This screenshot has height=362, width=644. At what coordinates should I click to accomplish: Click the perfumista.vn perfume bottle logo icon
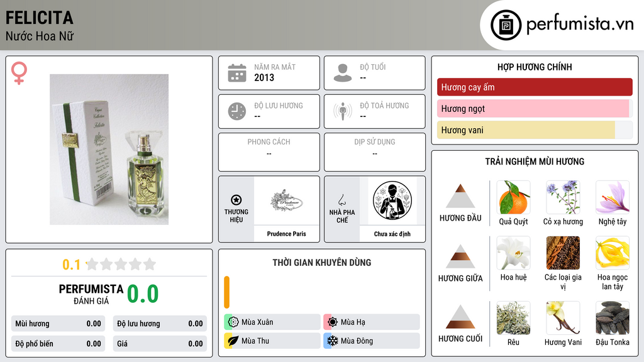(506, 25)
